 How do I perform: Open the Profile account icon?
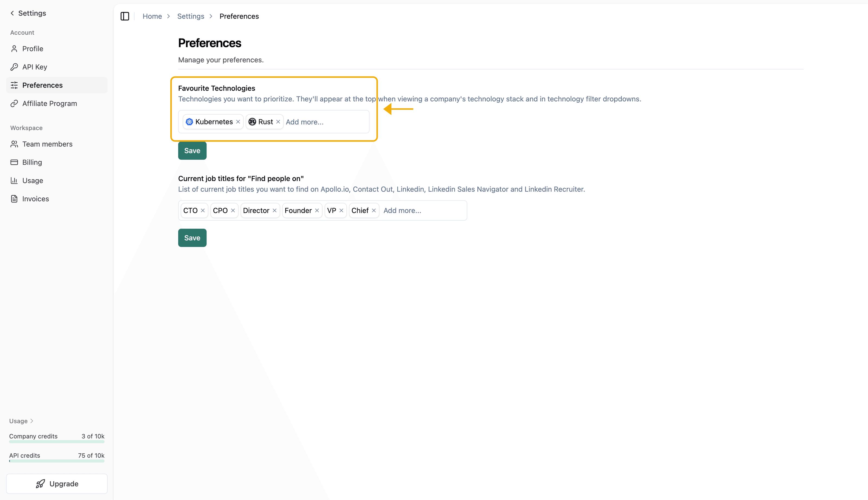(x=14, y=49)
